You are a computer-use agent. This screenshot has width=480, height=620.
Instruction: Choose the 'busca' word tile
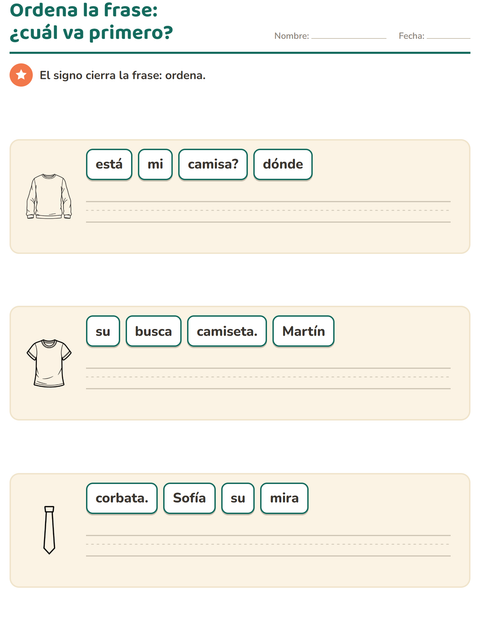(x=153, y=331)
